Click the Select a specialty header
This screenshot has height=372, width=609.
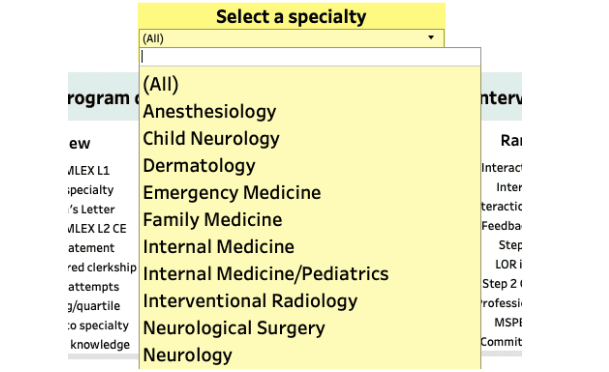coord(291,17)
